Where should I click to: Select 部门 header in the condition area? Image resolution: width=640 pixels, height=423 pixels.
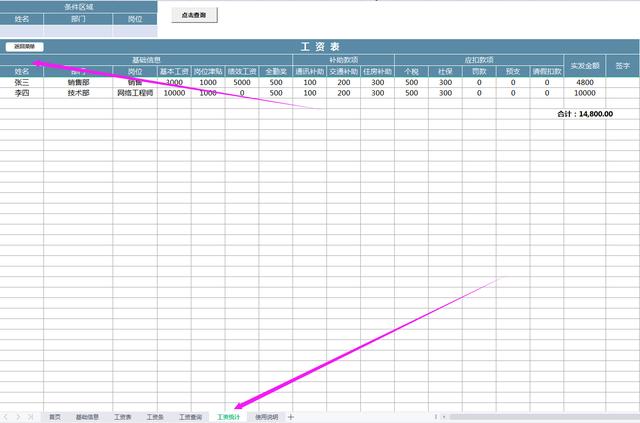[x=78, y=19]
